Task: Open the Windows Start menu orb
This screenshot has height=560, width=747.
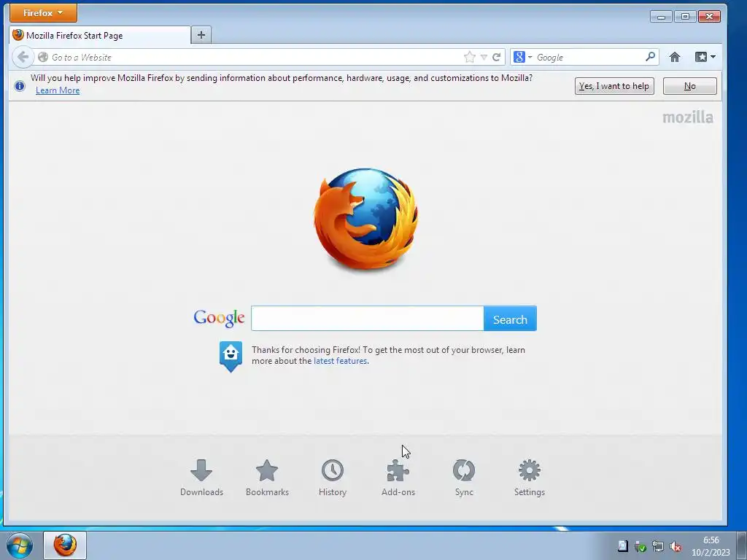Action: [20, 545]
